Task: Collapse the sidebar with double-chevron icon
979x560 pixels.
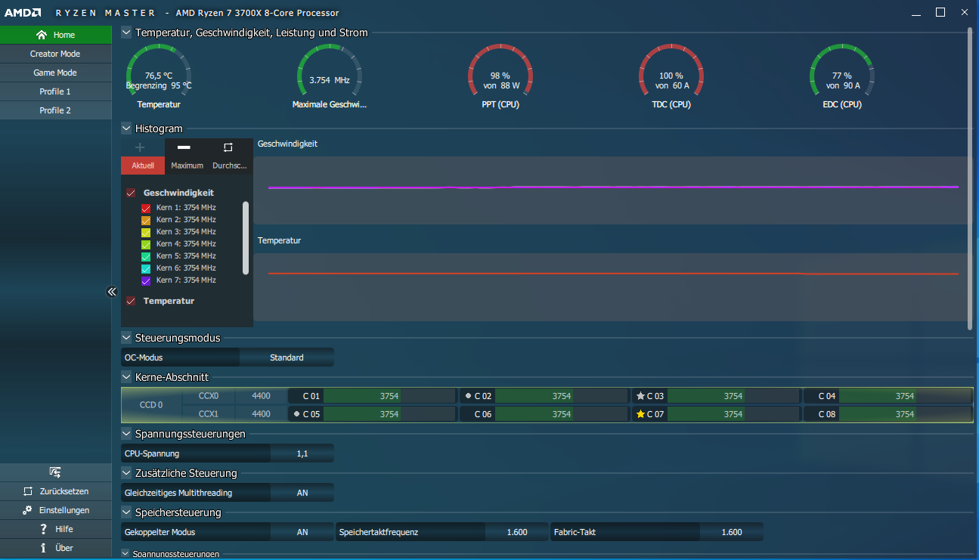Action: (112, 292)
